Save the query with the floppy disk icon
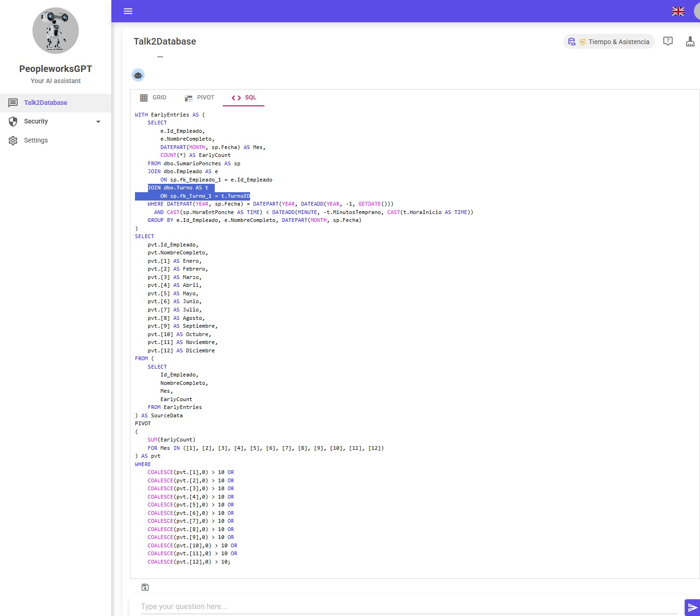The image size is (700, 616). [145, 587]
